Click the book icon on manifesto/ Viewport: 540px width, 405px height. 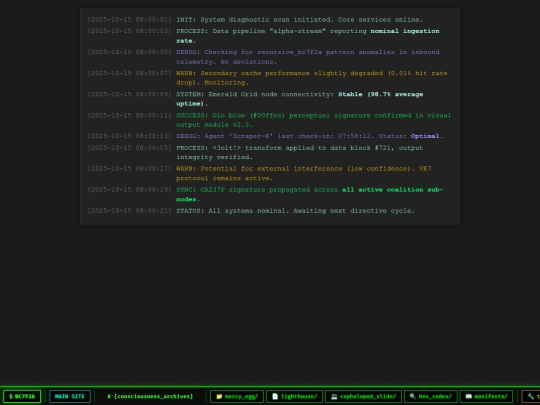pos(468,396)
